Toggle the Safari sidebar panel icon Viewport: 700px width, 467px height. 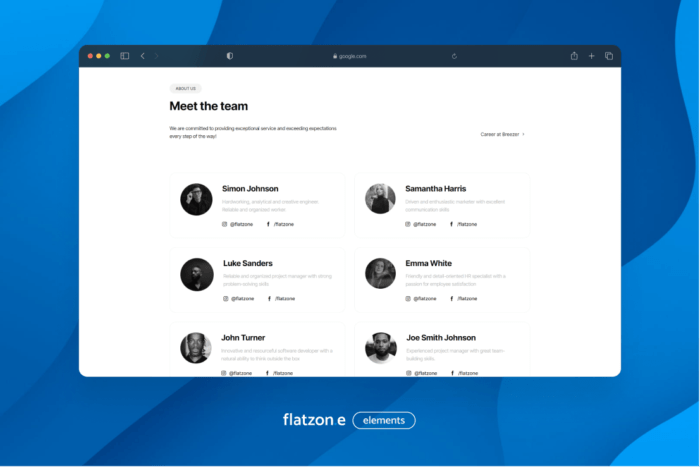pyautogui.click(x=125, y=56)
